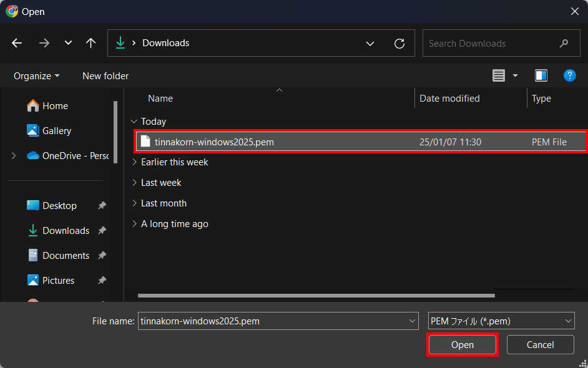Open Desktop in the navigation pane
The width and height of the screenshot is (588, 368).
pyautogui.click(x=52, y=206)
